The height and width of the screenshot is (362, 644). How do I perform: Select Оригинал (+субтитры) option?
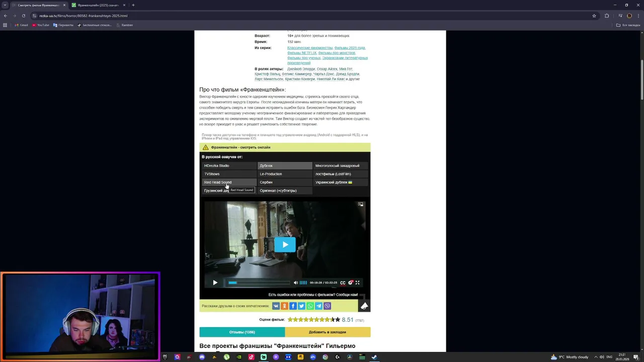pos(285,191)
